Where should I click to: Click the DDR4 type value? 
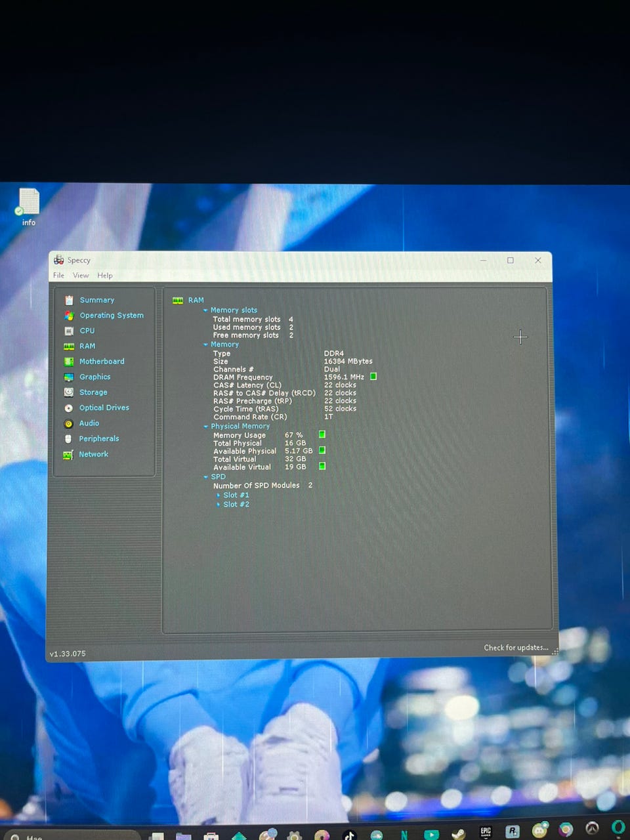(x=334, y=354)
